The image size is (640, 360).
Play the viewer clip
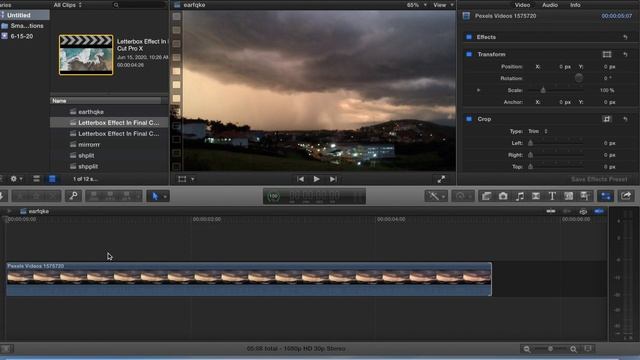[316, 179]
